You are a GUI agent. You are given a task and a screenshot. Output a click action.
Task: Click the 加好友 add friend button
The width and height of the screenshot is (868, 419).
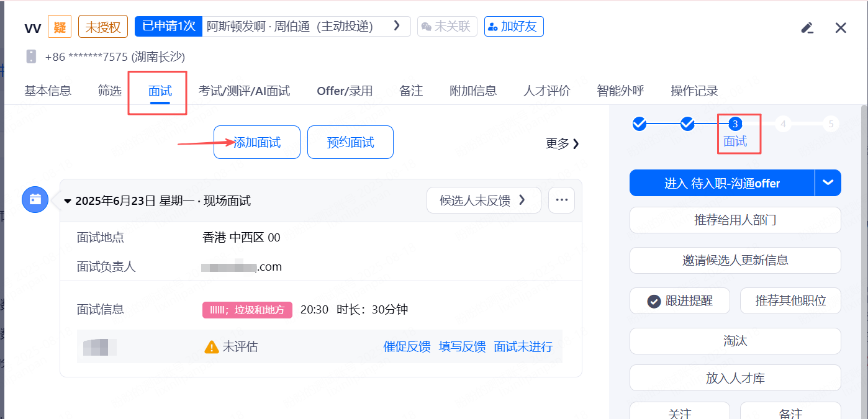[x=513, y=26]
